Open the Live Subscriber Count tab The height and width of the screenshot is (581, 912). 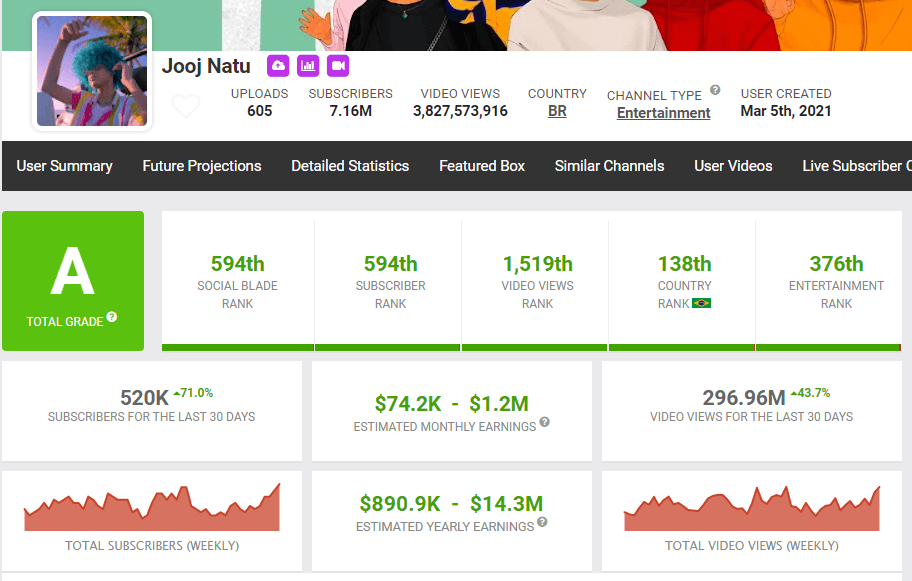(857, 166)
